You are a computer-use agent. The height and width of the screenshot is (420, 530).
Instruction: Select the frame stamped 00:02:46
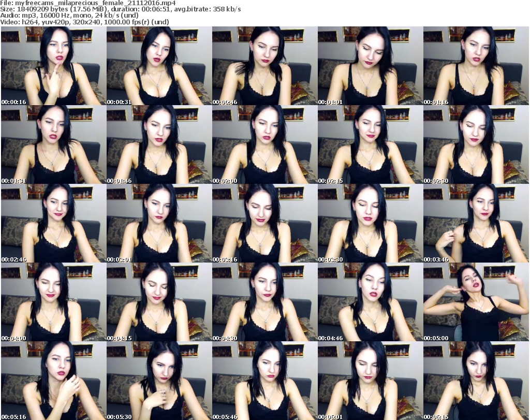53,223
